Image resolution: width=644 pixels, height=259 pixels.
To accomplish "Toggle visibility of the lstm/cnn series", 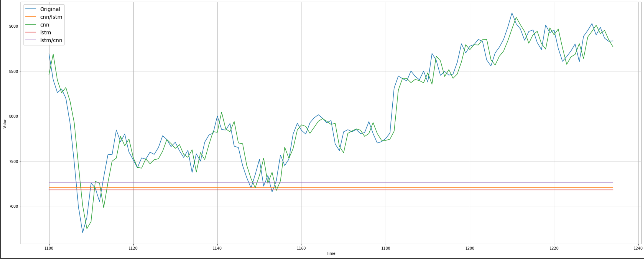I will pyautogui.click(x=51, y=40).
